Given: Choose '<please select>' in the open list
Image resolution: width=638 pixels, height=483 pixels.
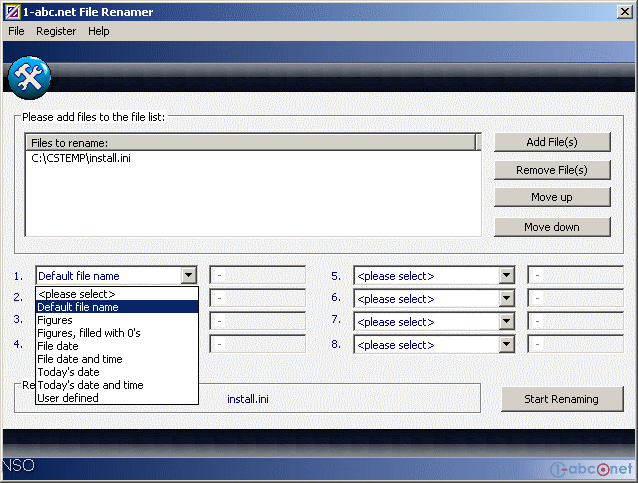Looking at the screenshot, I should pyautogui.click(x=117, y=294).
